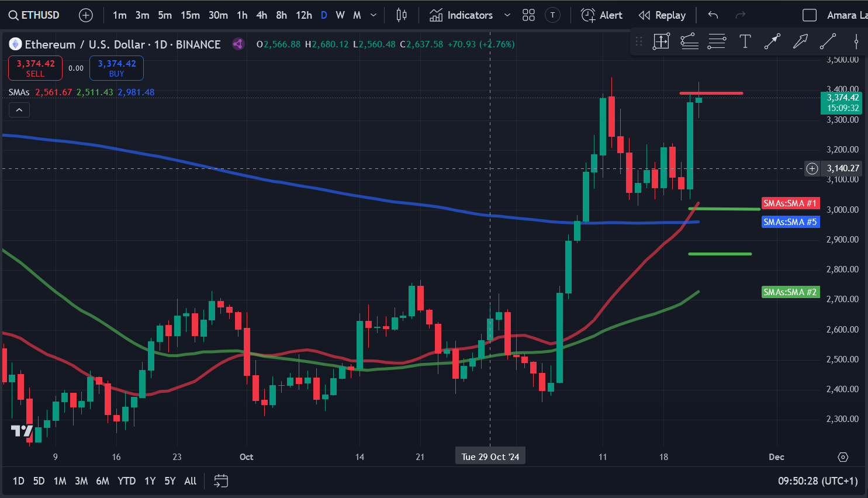Open the ETHUSD symbol search

(34, 15)
